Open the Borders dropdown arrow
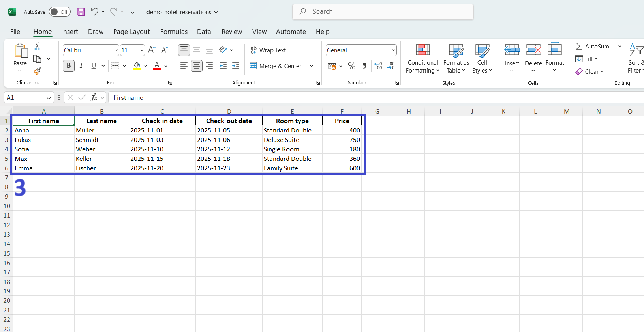 124,66
